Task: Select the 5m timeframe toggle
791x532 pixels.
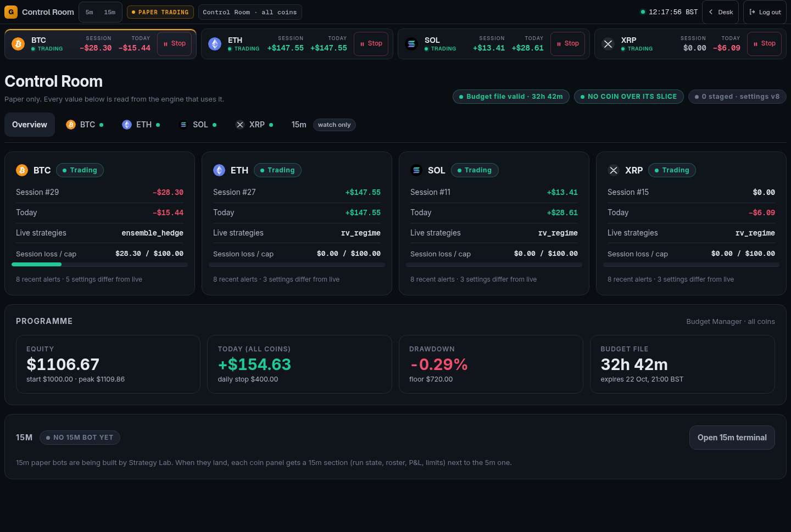Action: (90, 12)
